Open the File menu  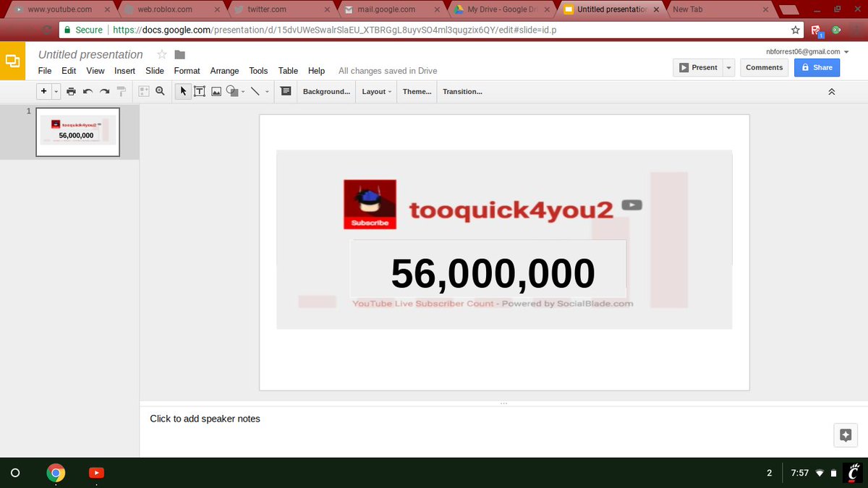point(45,71)
